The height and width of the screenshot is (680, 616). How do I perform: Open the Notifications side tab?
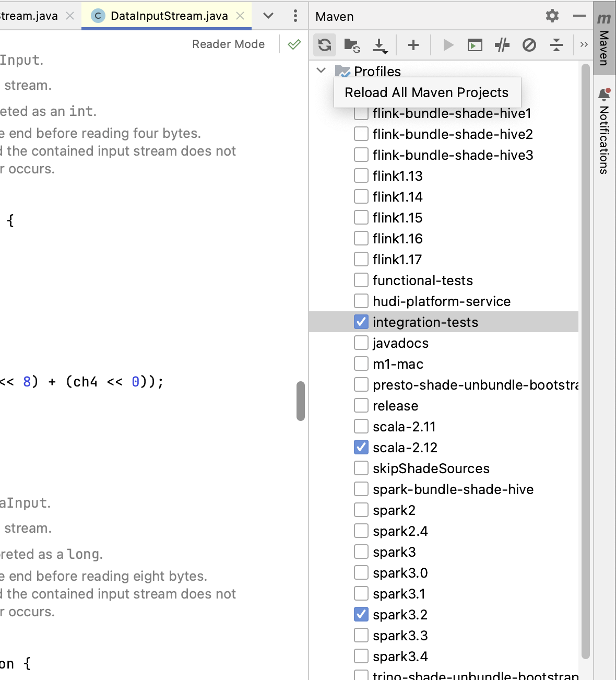(x=604, y=133)
